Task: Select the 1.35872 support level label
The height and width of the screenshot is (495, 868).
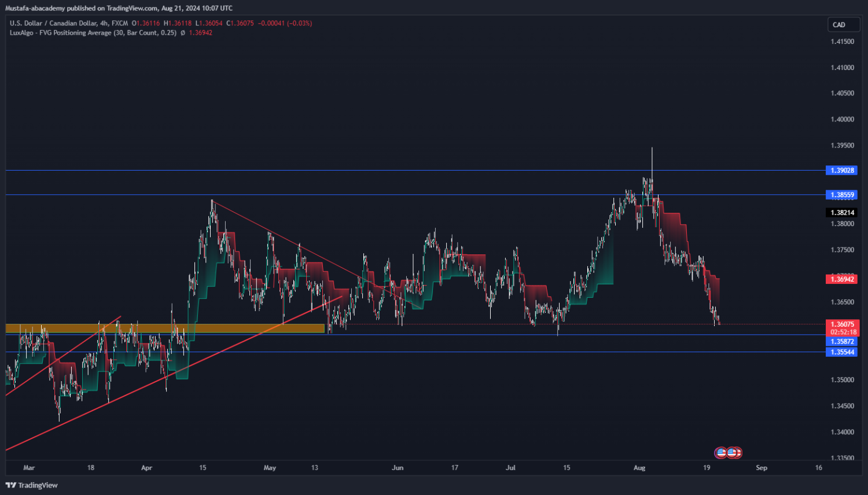Action: [841, 342]
